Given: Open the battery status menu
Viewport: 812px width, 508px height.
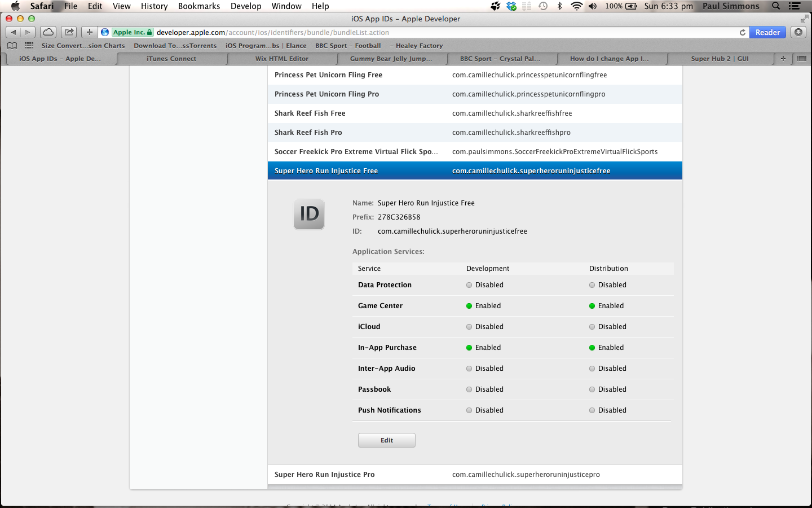Looking at the screenshot, I should point(621,6).
